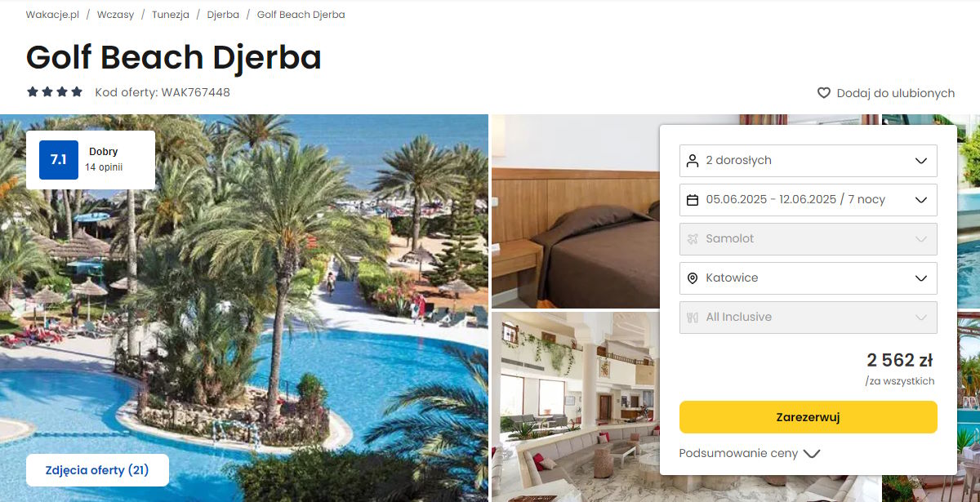Click the airplane icon beside Samolot
980x502 pixels.
click(693, 239)
